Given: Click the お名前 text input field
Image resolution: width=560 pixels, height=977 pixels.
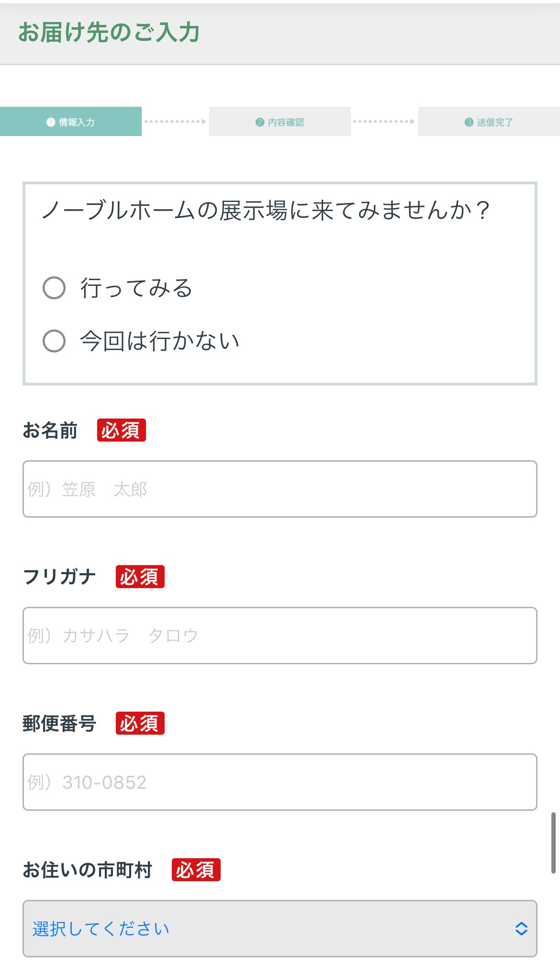Looking at the screenshot, I should (x=280, y=489).
